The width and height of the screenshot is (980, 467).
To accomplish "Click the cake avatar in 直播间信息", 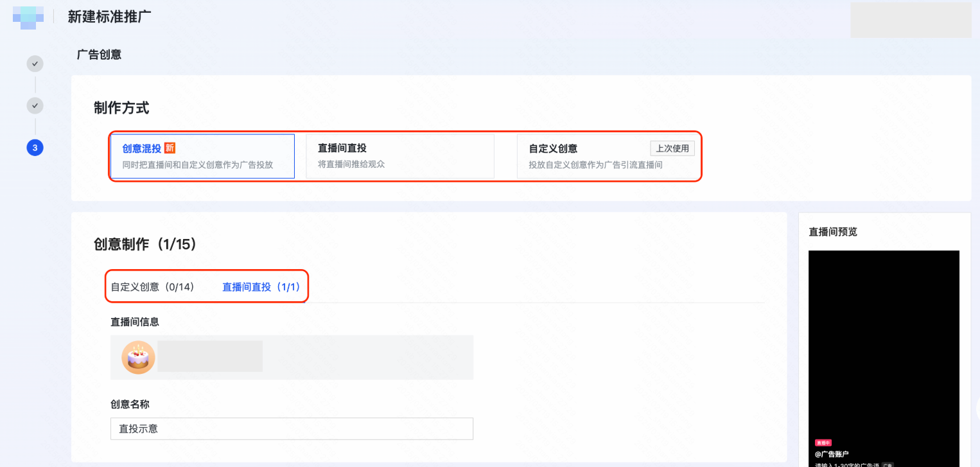I will point(138,358).
